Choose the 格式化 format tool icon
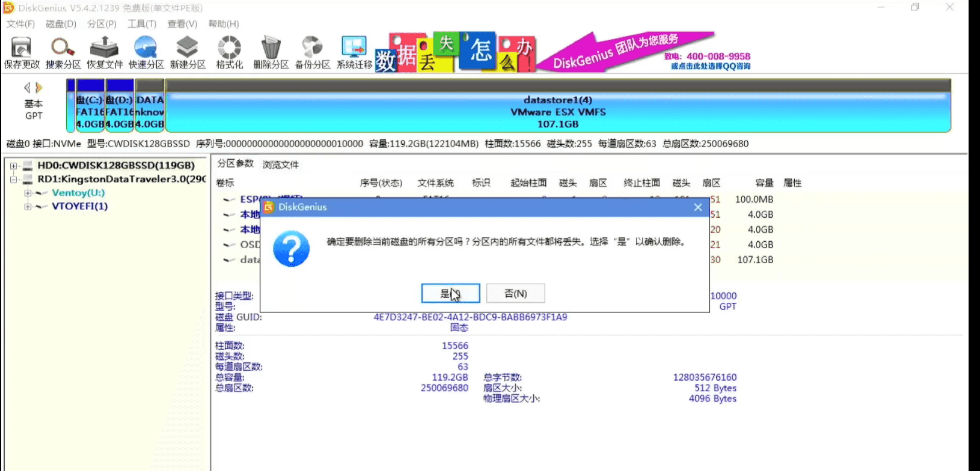This screenshot has height=471, width=980. point(229,52)
